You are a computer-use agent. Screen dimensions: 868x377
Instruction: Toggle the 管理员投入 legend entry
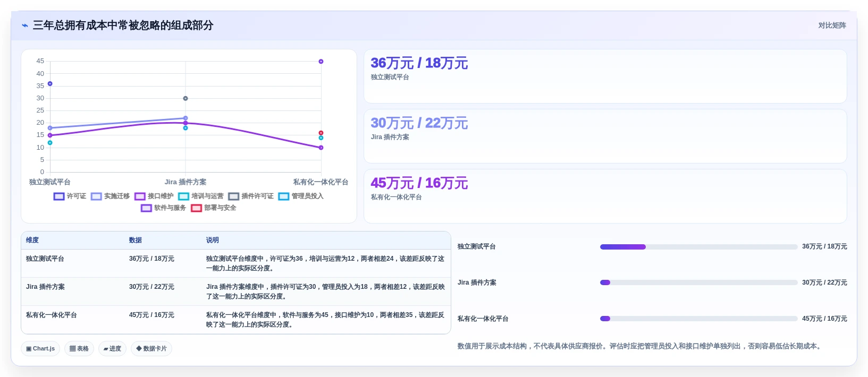click(301, 196)
